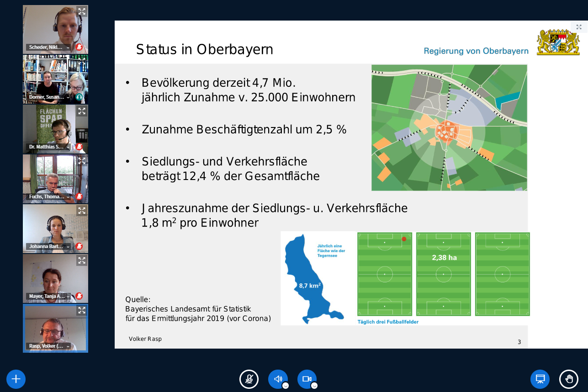Viewport: 588px width, 392px height.
Task: Click bullet "Bevölkerung derzeit 4,7 Mio."
Action: pos(219,83)
